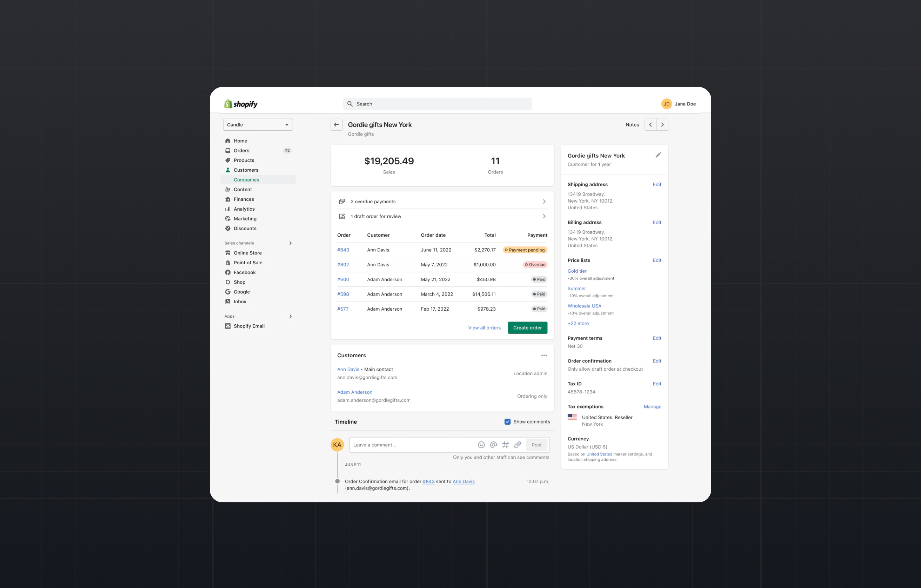Open the Notes button
Image resolution: width=921 pixels, height=588 pixels.
[x=632, y=125]
